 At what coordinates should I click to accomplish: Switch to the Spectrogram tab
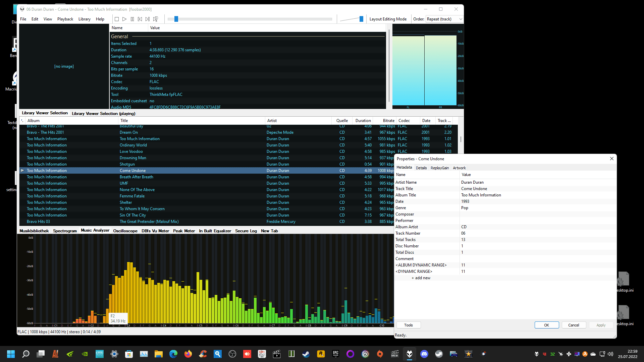click(65, 231)
